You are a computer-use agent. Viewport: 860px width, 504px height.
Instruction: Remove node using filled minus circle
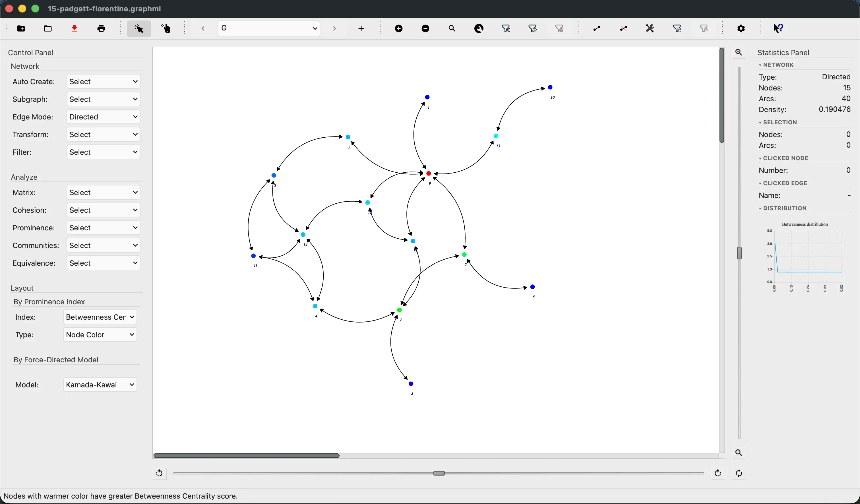425,29
